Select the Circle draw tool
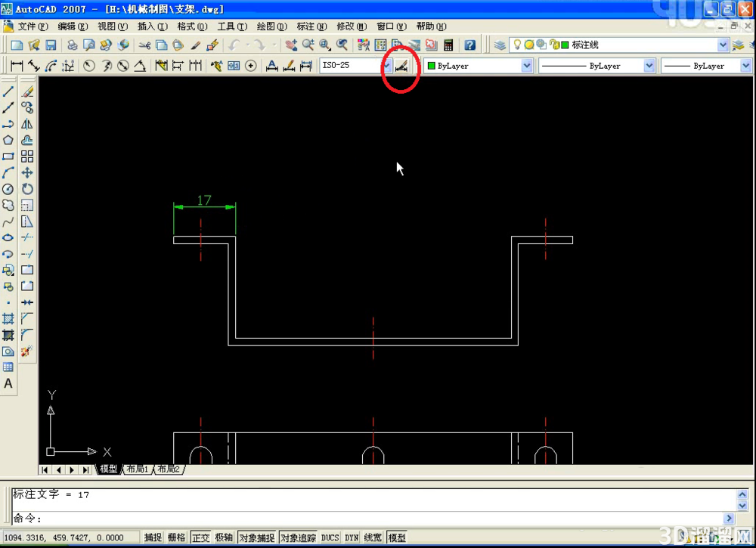 click(x=8, y=189)
